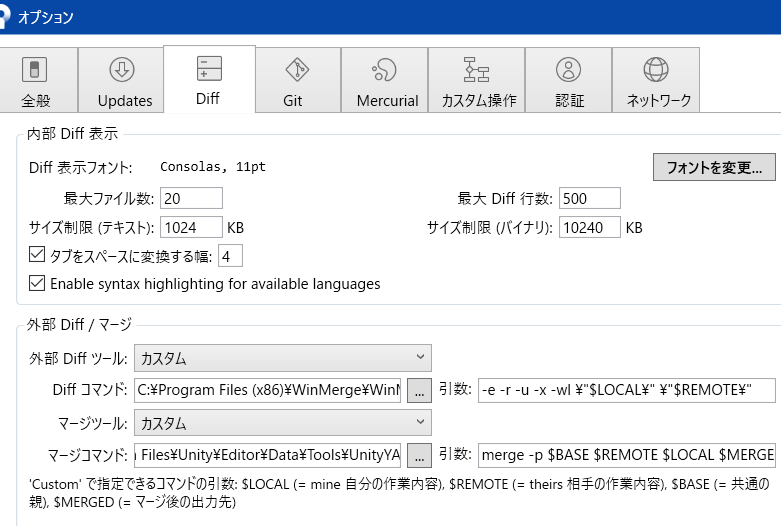Browse for マージコマンド path button

click(419, 455)
